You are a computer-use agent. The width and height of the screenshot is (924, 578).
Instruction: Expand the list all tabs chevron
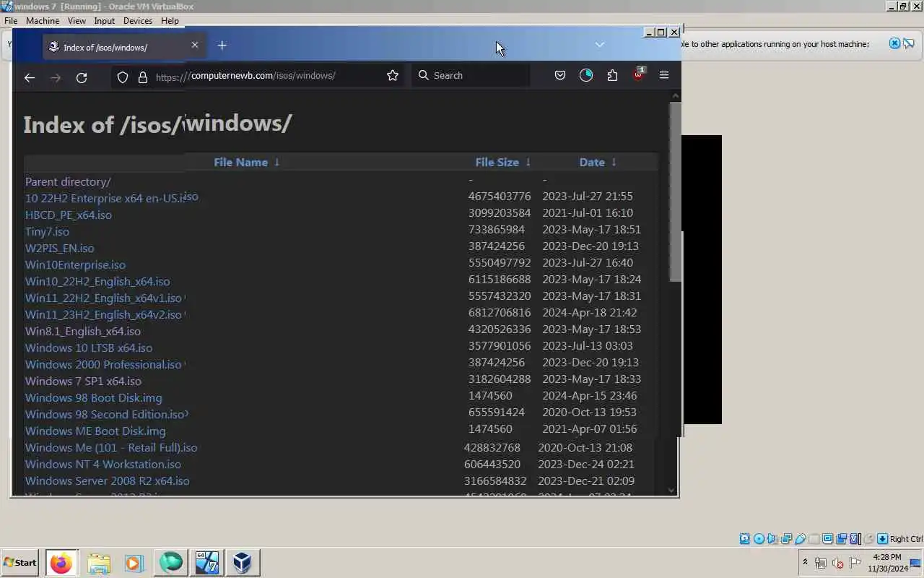click(599, 45)
